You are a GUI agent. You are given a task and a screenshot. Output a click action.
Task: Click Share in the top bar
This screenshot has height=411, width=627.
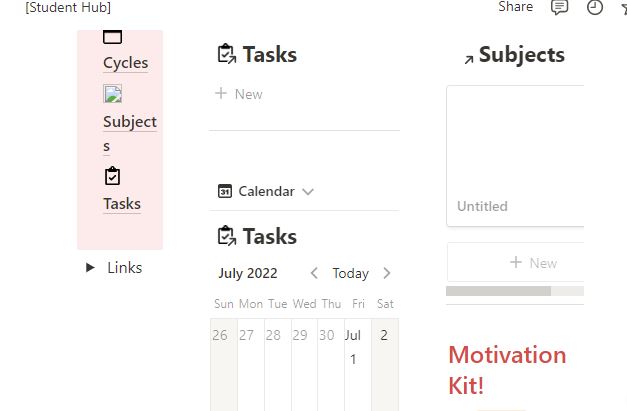tap(515, 7)
